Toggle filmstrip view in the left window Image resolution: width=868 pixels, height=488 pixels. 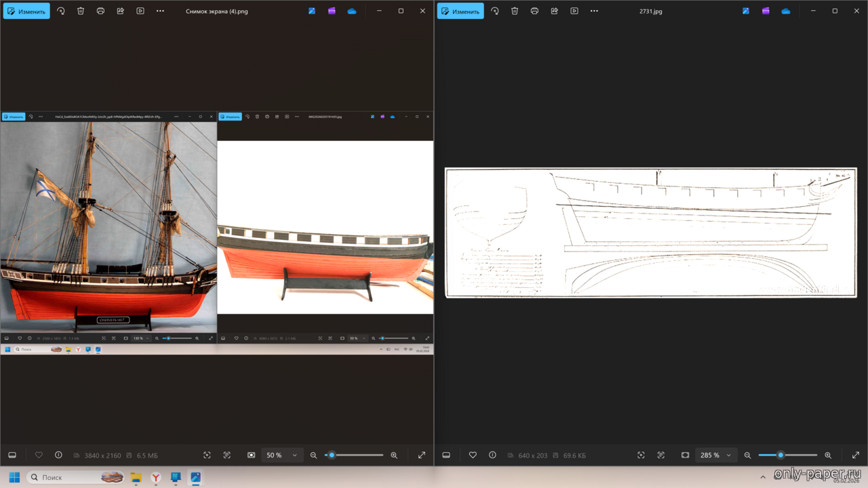pyautogui.click(x=12, y=455)
